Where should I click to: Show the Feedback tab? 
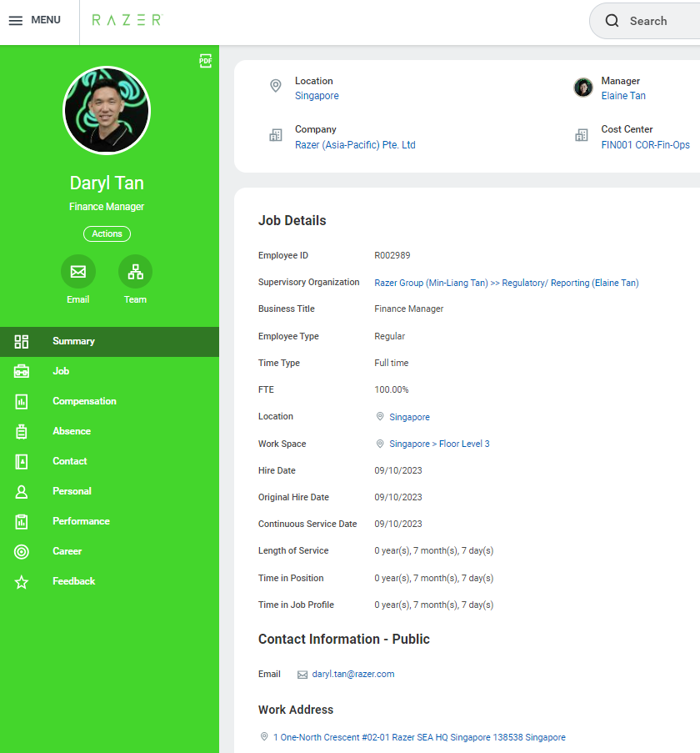click(109, 581)
